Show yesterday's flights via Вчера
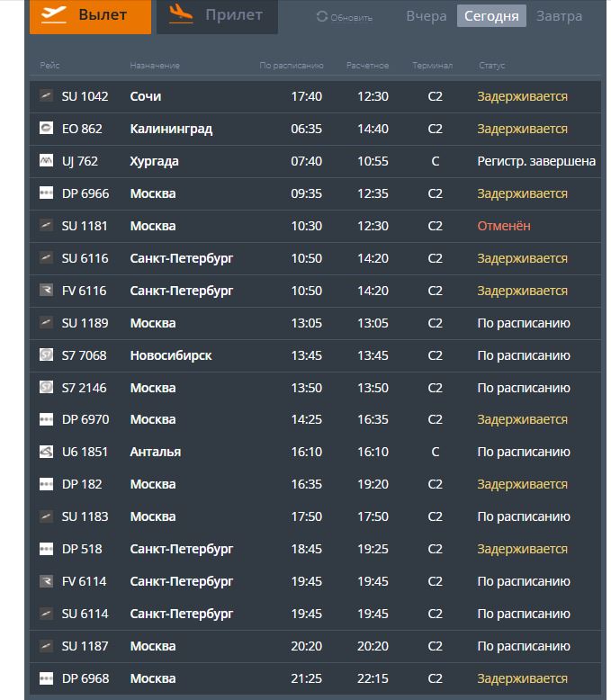Screen dimensions: 611x700 pyautogui.click(x=427, y=16)
